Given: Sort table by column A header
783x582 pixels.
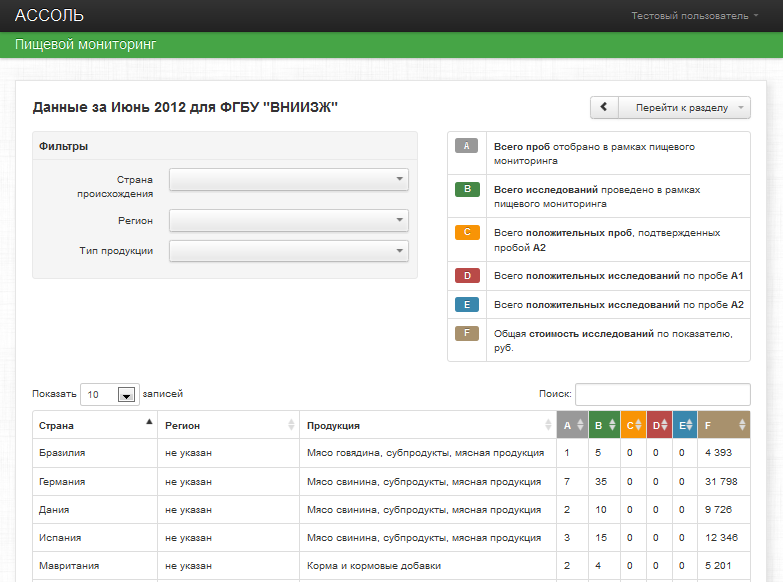Looking at the screenshot, I should click(572, 425).
